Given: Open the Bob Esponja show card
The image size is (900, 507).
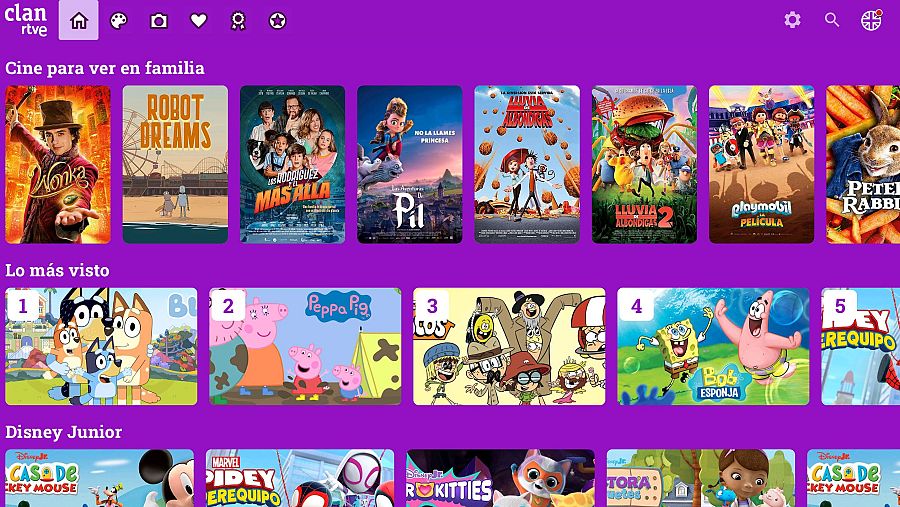Looking at the screenshot, I should (713, 347).
